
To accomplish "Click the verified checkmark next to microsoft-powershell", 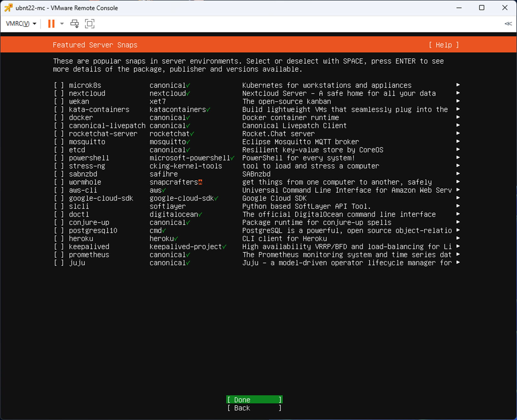I will (x=232, y=158).
